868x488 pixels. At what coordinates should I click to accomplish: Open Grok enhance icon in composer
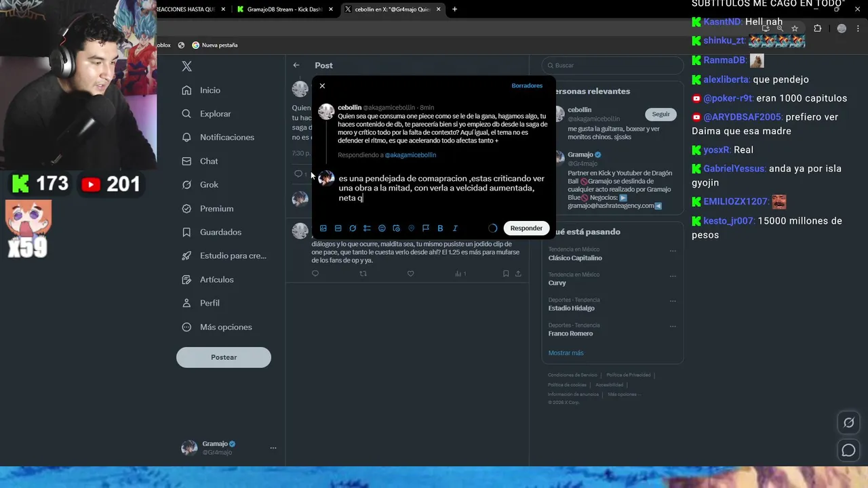(x=353, y=228)
